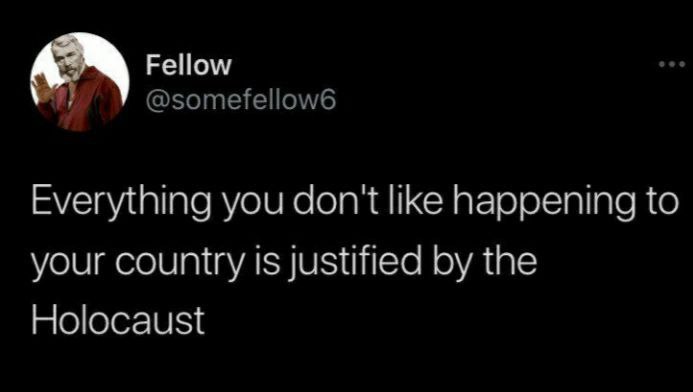Tap the raised hand in the avatar
The height and width of the screenshot is (392, 693).
point(43,87)
